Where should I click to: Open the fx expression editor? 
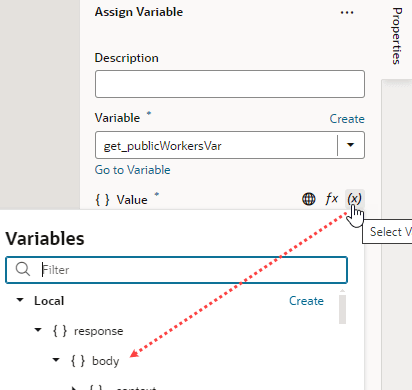click(x=331, y=199)
